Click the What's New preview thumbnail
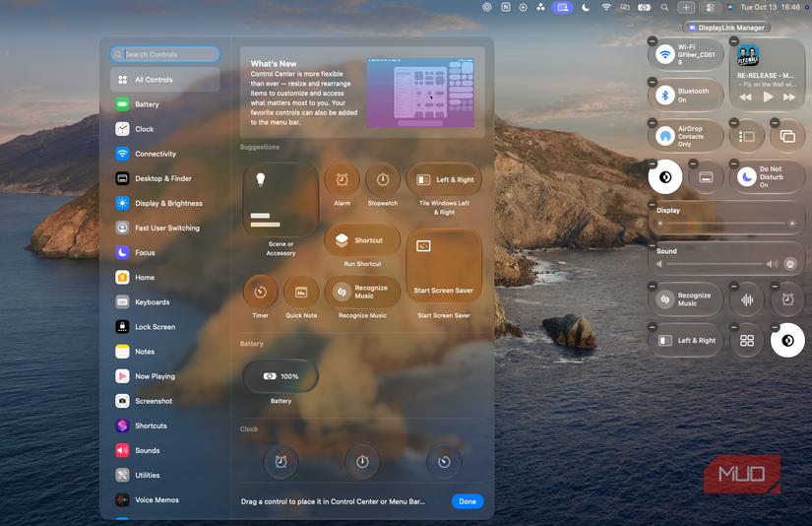 coord(420,93)
